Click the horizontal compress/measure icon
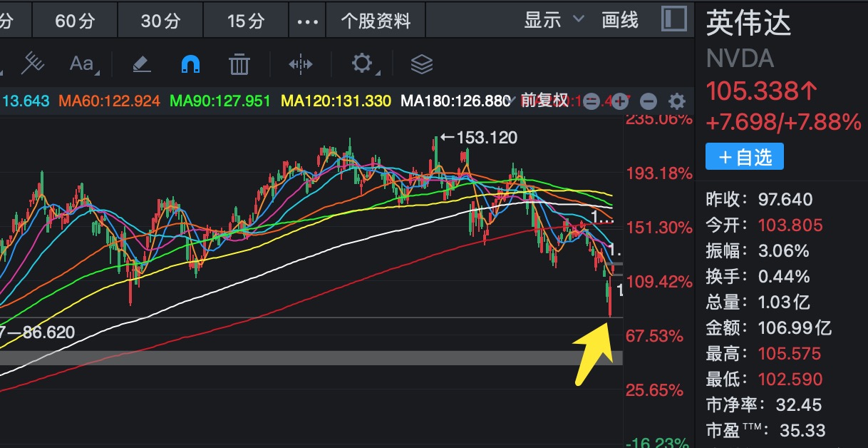Viewport: 868px width, 448px height. (300, 64)
